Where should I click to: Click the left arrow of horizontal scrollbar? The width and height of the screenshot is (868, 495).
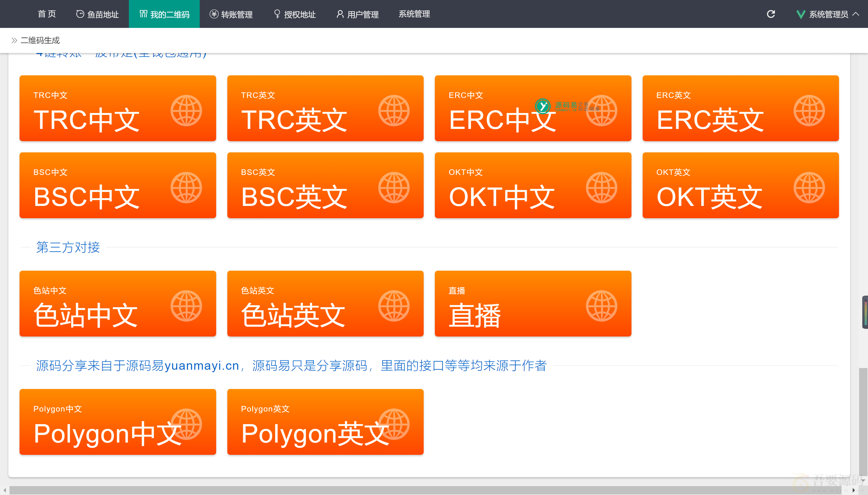click(4, 490)
